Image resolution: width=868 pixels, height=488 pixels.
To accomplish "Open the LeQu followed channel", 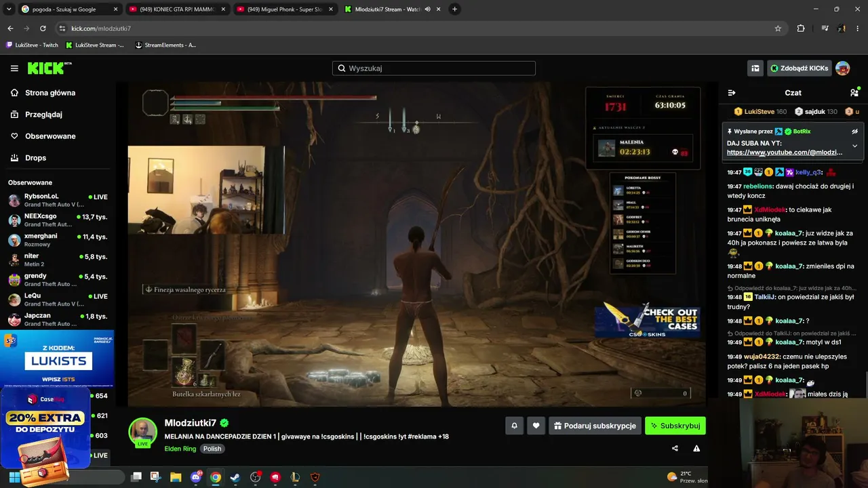I will [x=57, y=299].
